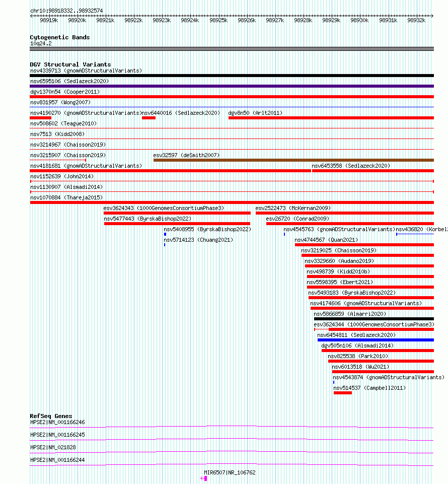Open nsv1130907 (Alsmadi2014) variant
448x484 pixels.
pyautogui.click(x=66, y=187)
